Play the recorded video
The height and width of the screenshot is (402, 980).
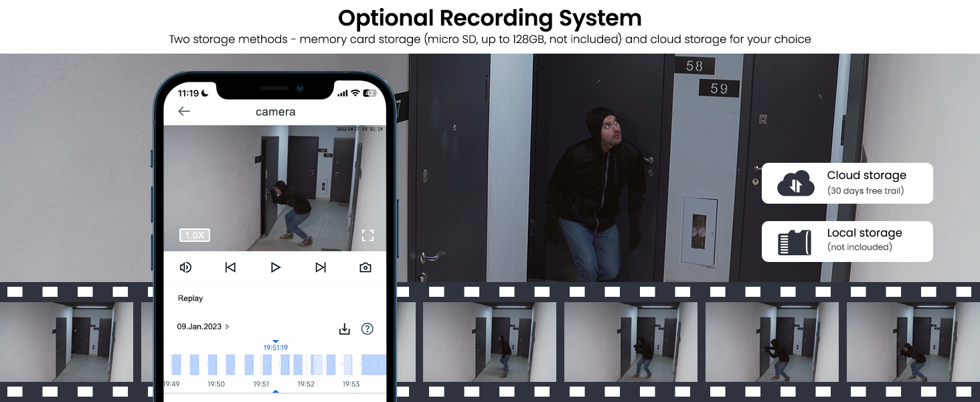[x=275, y=267]
